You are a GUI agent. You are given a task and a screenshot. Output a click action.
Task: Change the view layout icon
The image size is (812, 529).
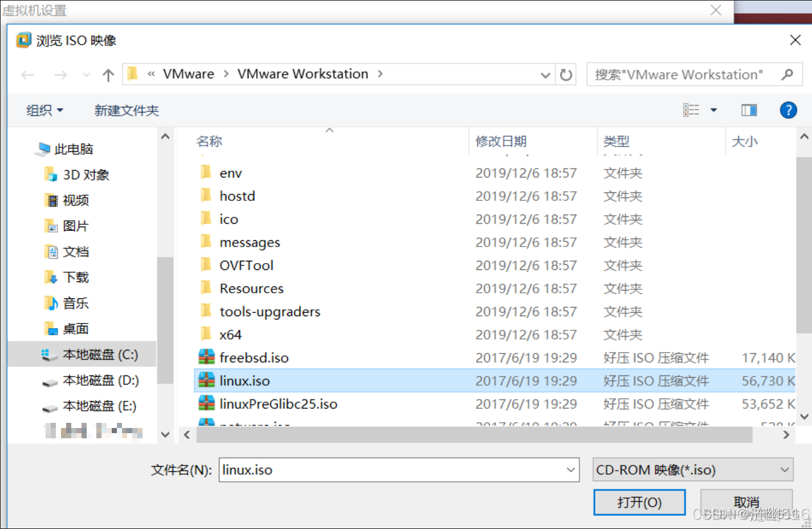[x=691, y=110]
